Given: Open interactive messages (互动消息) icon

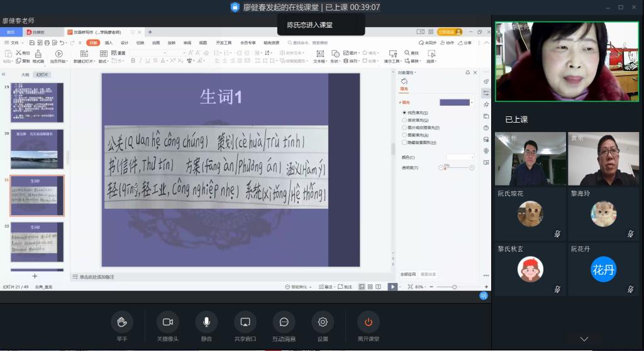Looking at the screenshot, I should (284, 322).
